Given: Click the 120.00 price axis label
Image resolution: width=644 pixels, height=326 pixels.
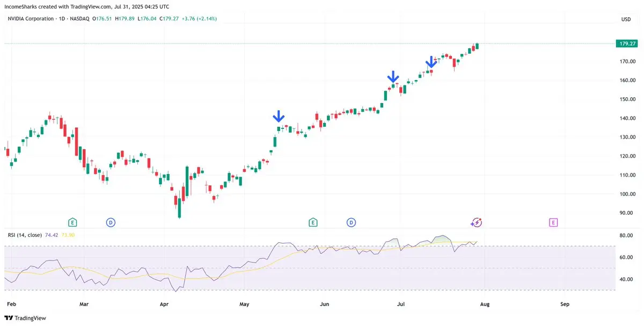Looking at the screenshot, I should pyautogui.click(x=627, y=156).
